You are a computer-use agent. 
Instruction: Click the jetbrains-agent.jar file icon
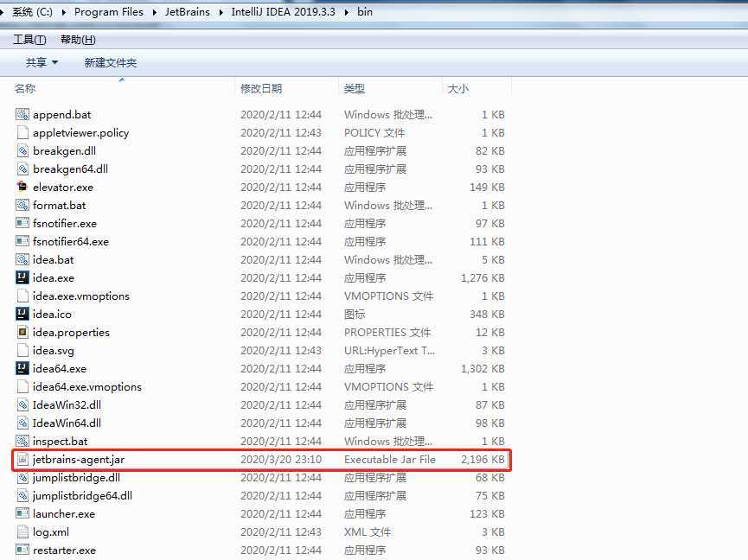(22, 459)
